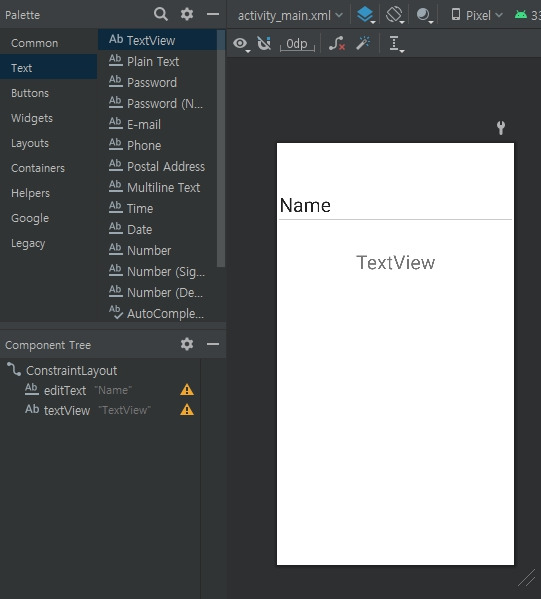Toggle the View Options eye icon

[241, 44]
